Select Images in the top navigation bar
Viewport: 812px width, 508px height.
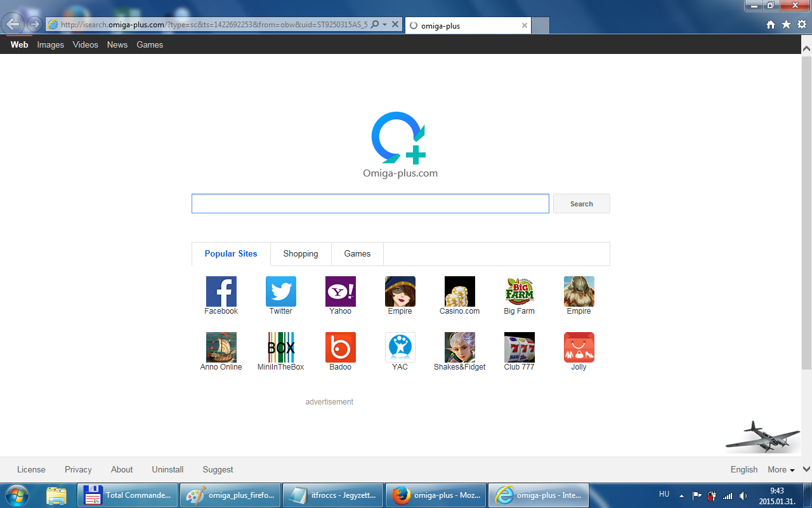[x=51, y=45]
